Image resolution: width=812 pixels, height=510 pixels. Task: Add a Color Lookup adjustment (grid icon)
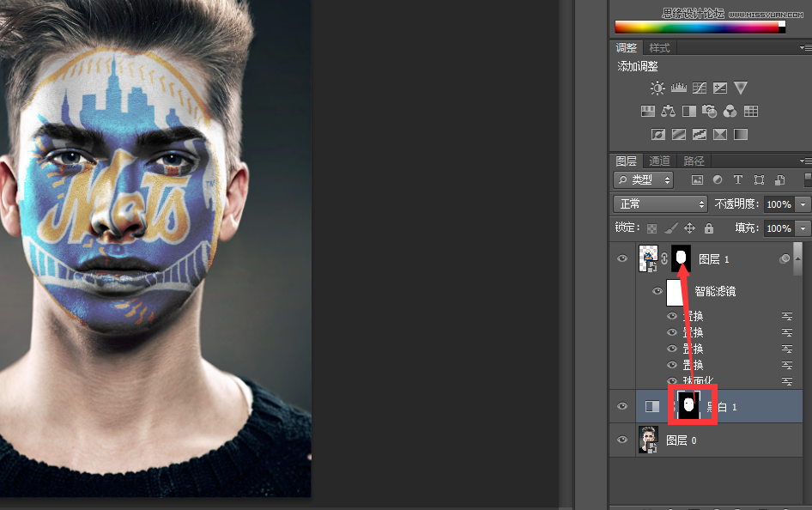point(751,111)
